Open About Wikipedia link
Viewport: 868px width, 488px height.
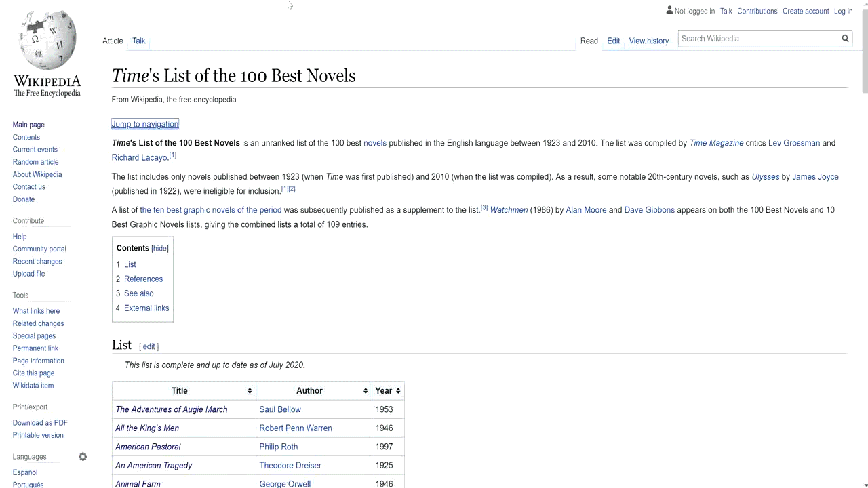37,174
